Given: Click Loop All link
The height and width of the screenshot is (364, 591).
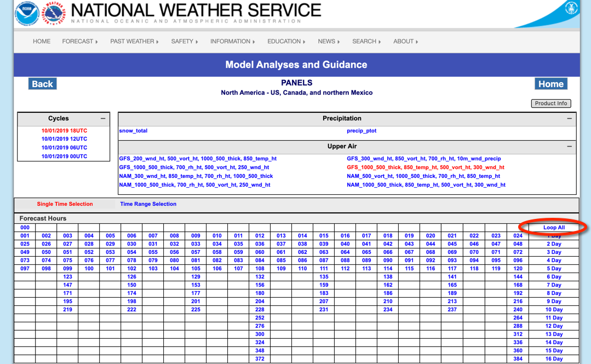Looking at the screenshot, I should coord(554,228).
